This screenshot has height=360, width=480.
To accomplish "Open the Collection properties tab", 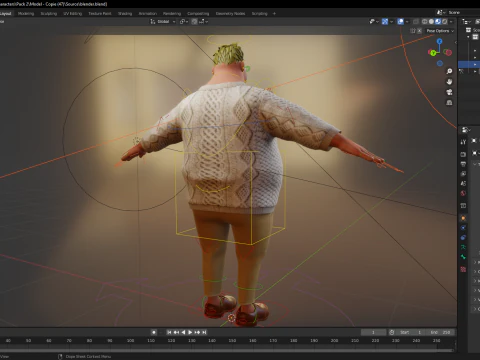I will [463, 206].
